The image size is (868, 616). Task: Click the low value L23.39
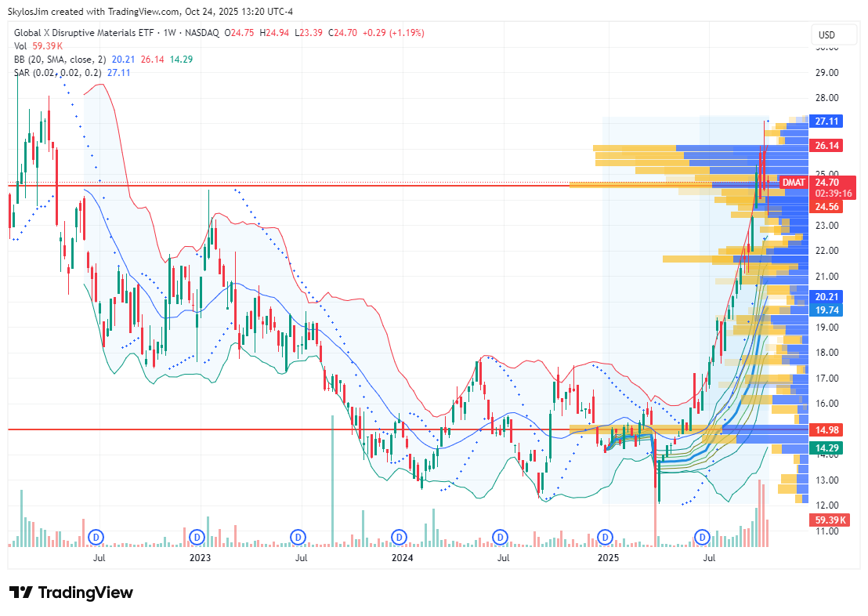tap(309, 33)
